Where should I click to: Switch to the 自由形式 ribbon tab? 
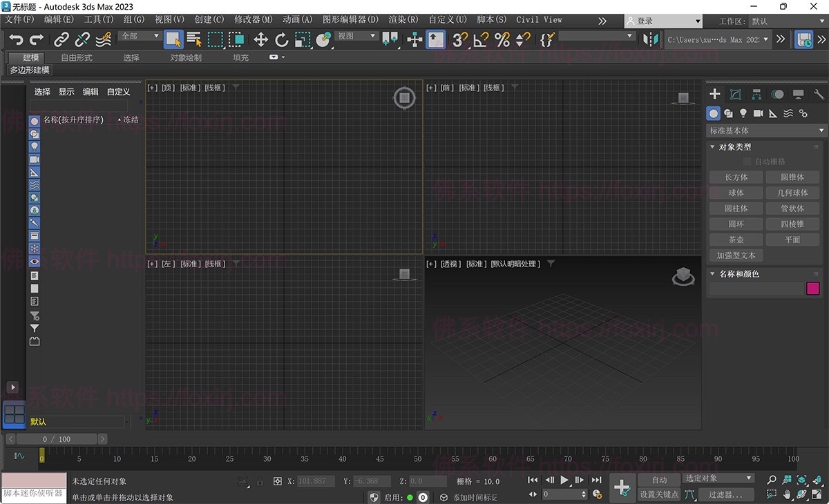(75, 57)
